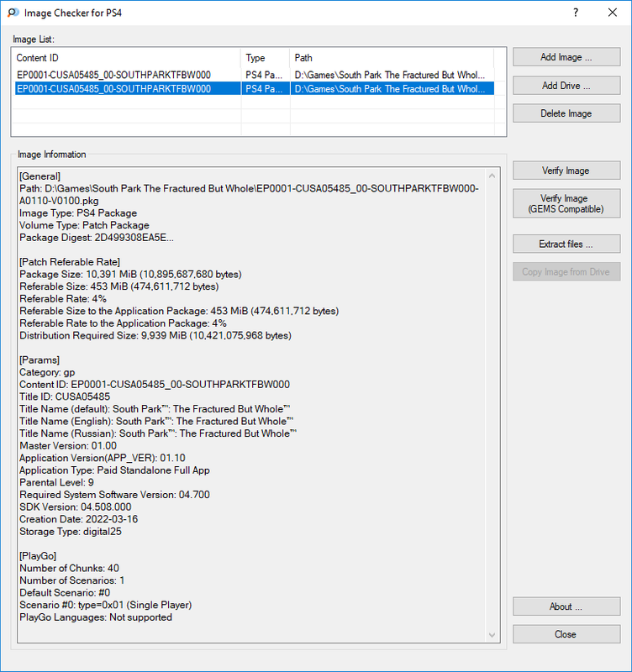The width and height of the screenshot is (632, 672).
Task: Click the Type column header
Action: [266, 58]
